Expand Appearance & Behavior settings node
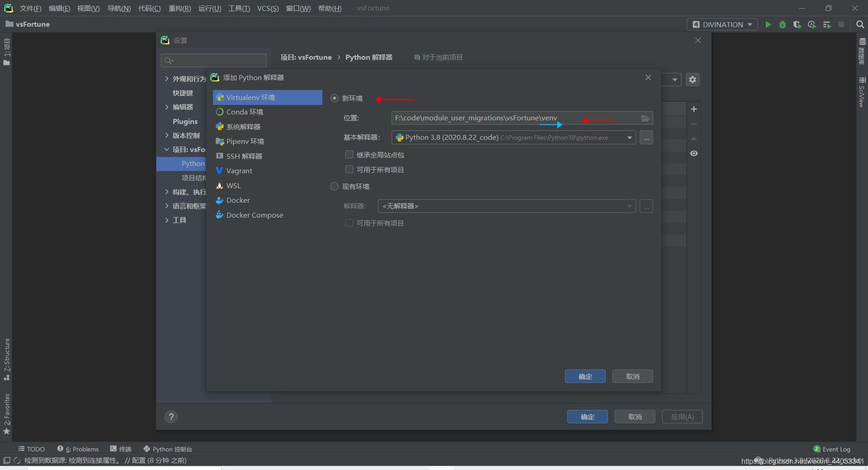Viewport: 868px width, 470px height. pyautogui.click(x=167, y=79)
